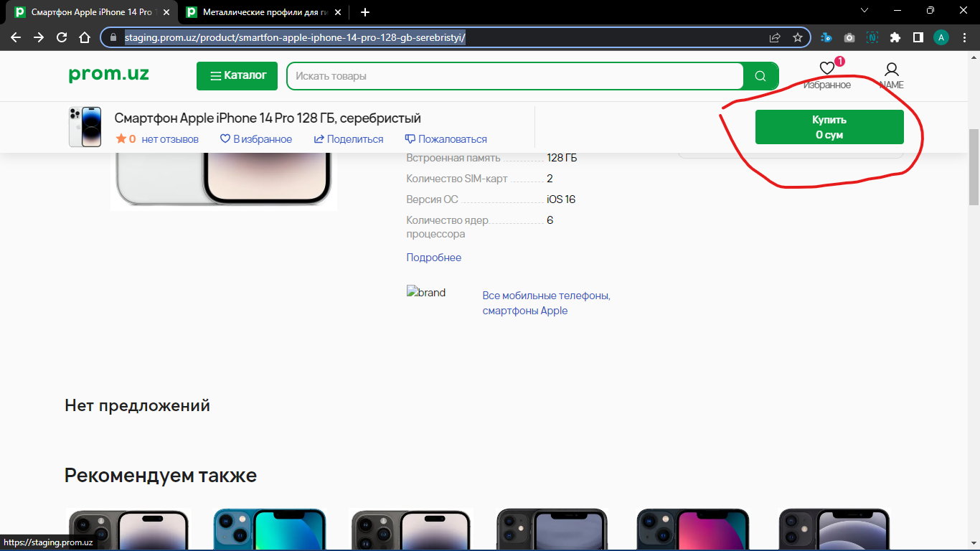Open Все мобильные телефоны, смартфоны Apple link

pyautogui.click(x=546, y=303)
